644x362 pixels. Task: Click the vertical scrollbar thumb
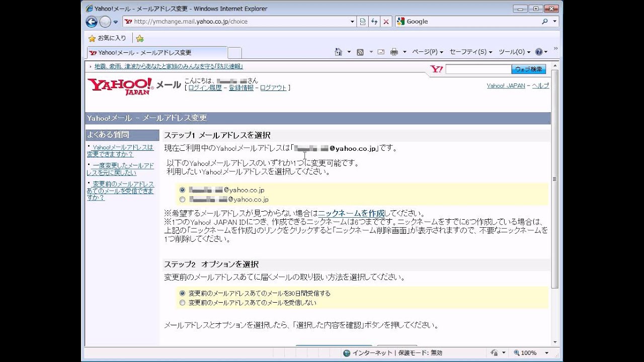click(555, 179)
